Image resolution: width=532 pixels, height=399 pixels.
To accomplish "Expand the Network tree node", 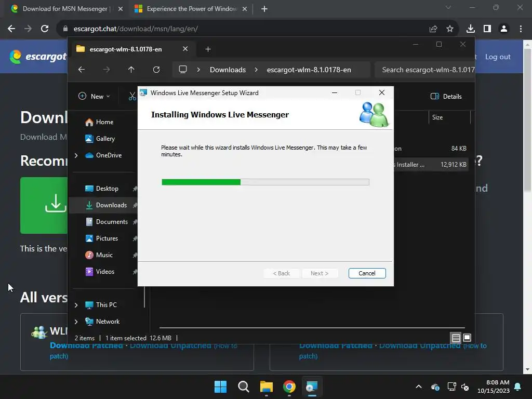I will [x=76, y=321].
